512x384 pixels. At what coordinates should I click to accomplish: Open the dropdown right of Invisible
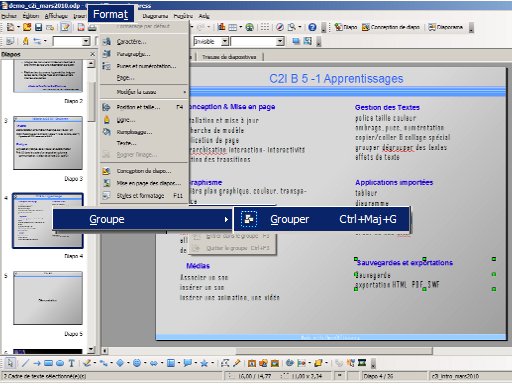[x=280, y=41]
